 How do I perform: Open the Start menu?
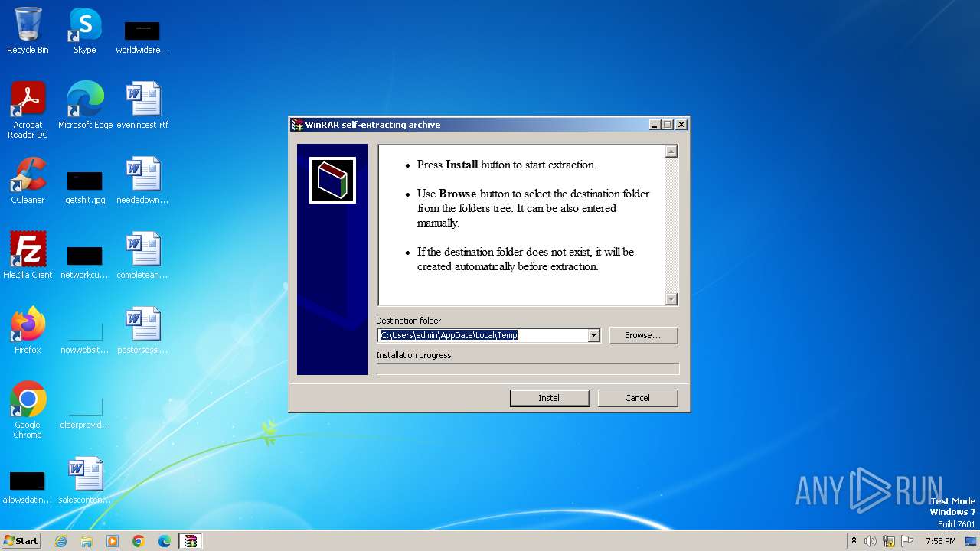(x=21, y=541)
